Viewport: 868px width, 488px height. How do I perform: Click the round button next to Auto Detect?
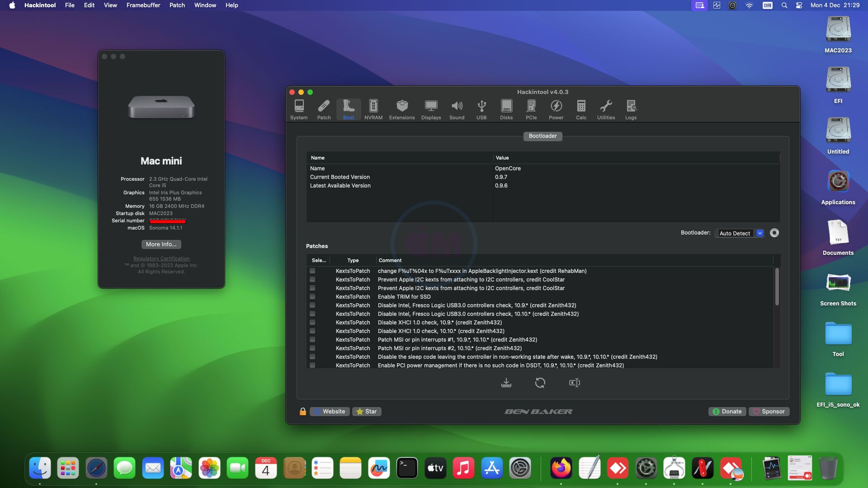(774, 233)
